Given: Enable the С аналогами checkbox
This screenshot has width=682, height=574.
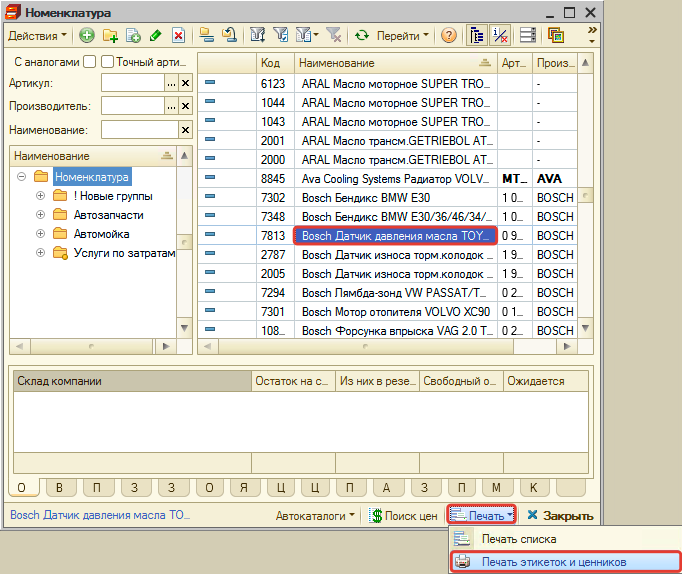Looking at the screenshot, I should pyautogui.click(x=90, y=62).
